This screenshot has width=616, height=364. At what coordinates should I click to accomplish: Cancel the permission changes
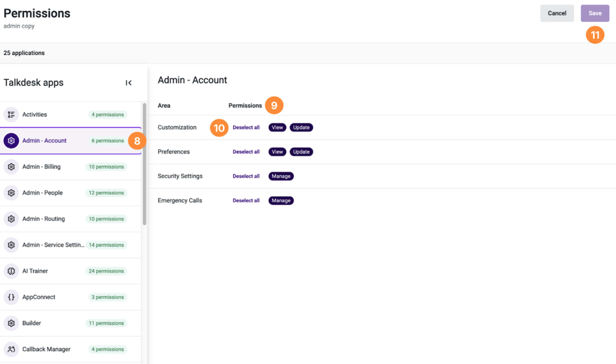[557, 13]
